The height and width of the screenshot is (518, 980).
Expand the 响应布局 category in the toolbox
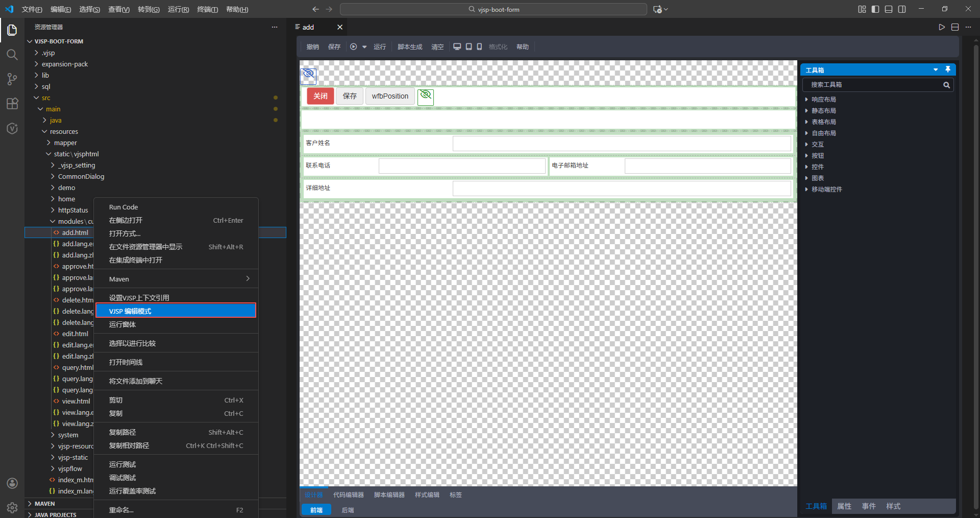pos(823,99)
